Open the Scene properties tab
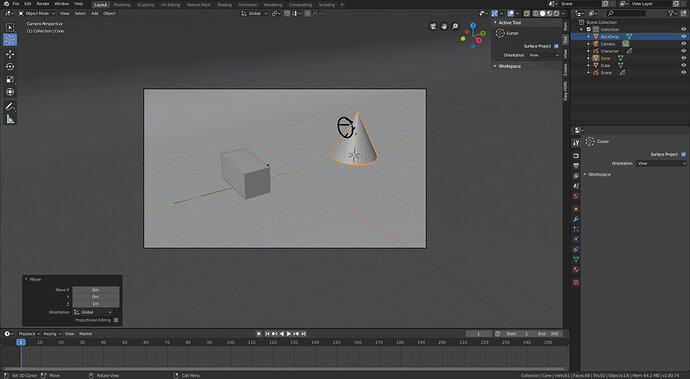 click(576, 186)
